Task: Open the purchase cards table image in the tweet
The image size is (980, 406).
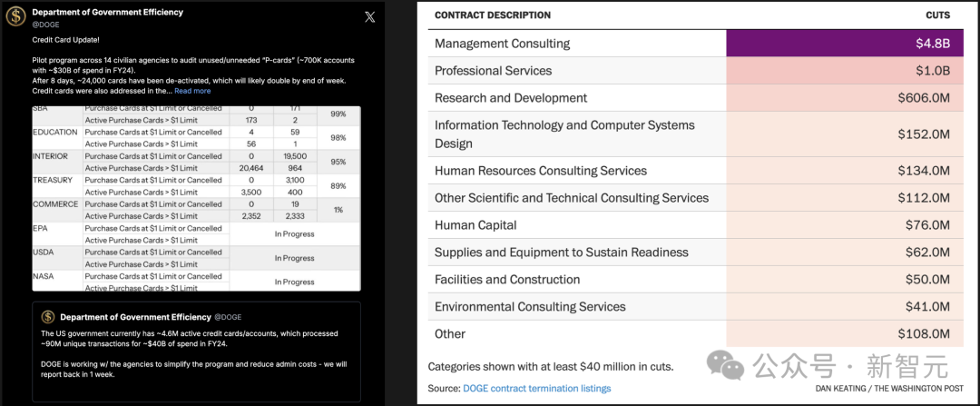Action: (x=196, y=198)
